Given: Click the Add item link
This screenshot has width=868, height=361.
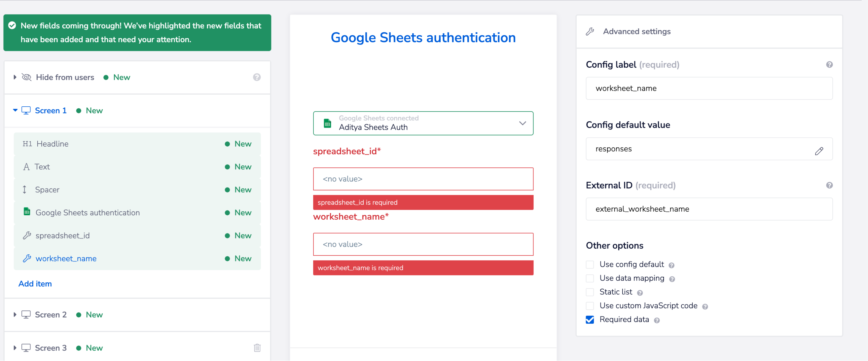Looking at the screenshot, I should tap(35, 283).
